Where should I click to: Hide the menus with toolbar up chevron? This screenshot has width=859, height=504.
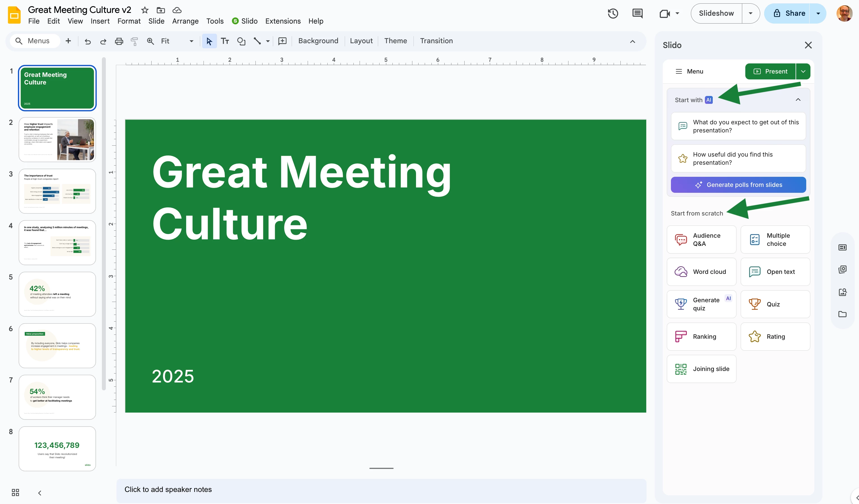(x=632, y=41)
